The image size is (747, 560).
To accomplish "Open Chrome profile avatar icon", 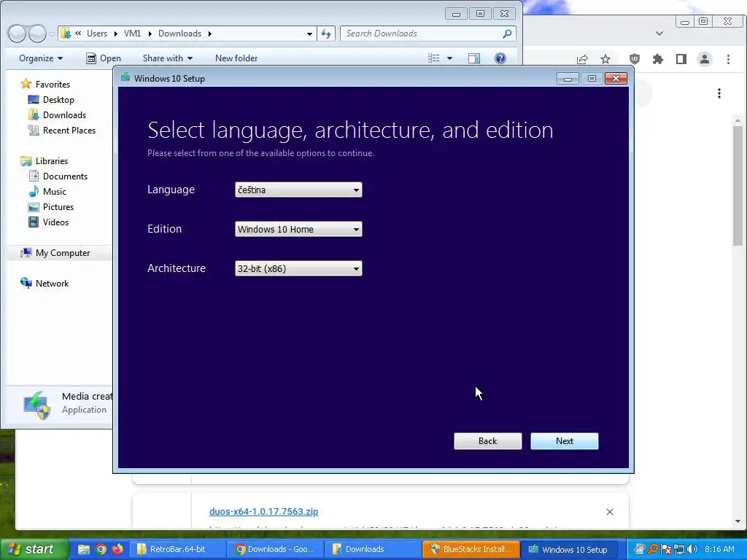I will (705, 59).
